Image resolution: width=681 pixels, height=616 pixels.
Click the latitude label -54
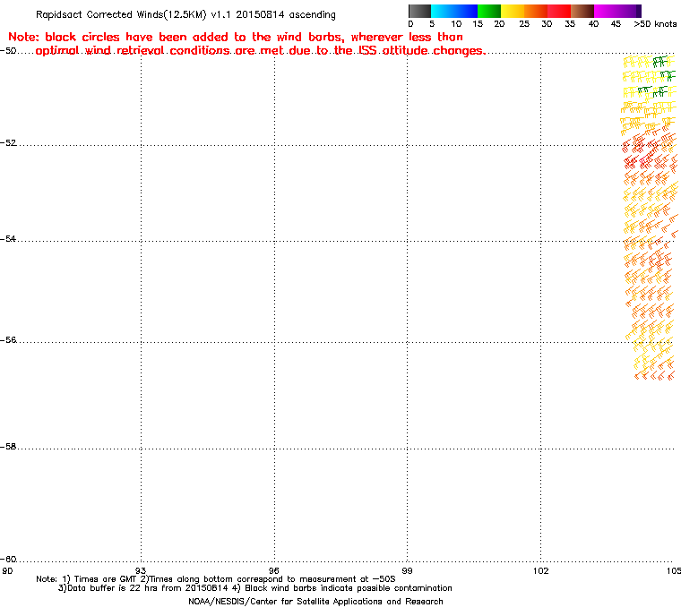[x=8, y=239]
